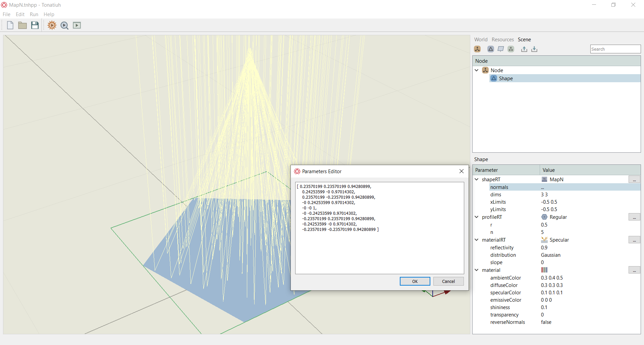The image size is (644, 345).
Task: Switch to the World tab
Action: tap(481, 40)
